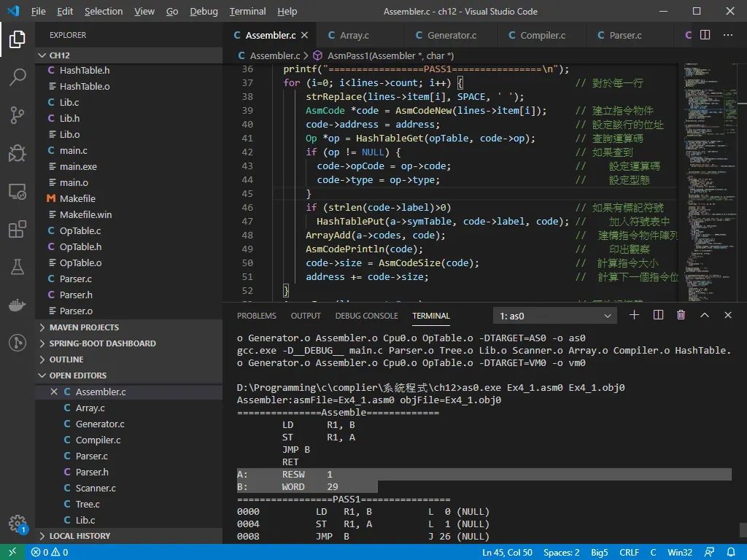The height and width of the screenshot is (560, 747).
Task: Open the Source Control view
Action: coord(18,114)
